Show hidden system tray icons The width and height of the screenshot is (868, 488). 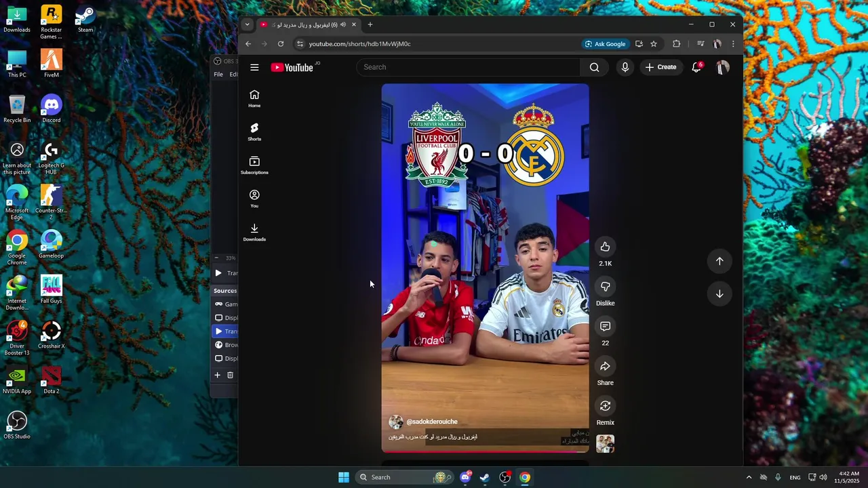tap(749, 477)
